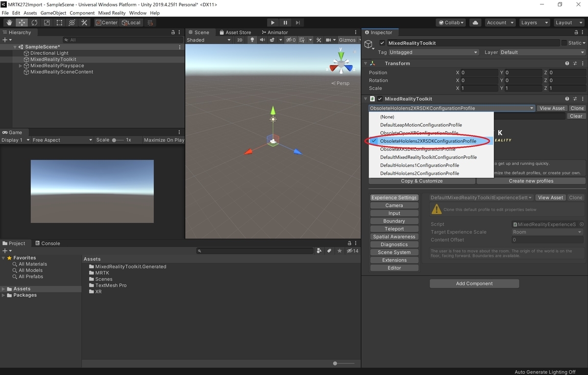Open custom editor tools wrench icon
Screen dimensions: 588x375
pyautogui.click(x=84, y=23)
